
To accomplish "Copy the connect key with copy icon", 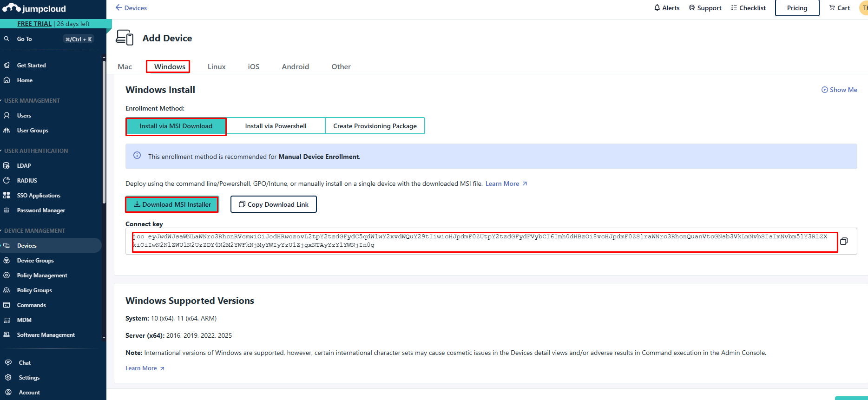I will point(844,241).
